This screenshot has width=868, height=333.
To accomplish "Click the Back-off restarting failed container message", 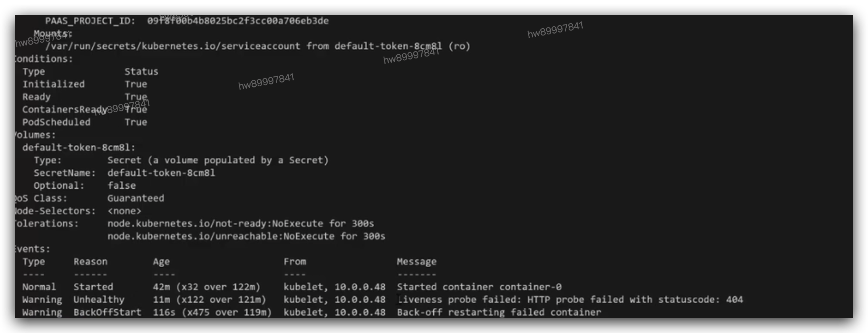I will 499,312.
